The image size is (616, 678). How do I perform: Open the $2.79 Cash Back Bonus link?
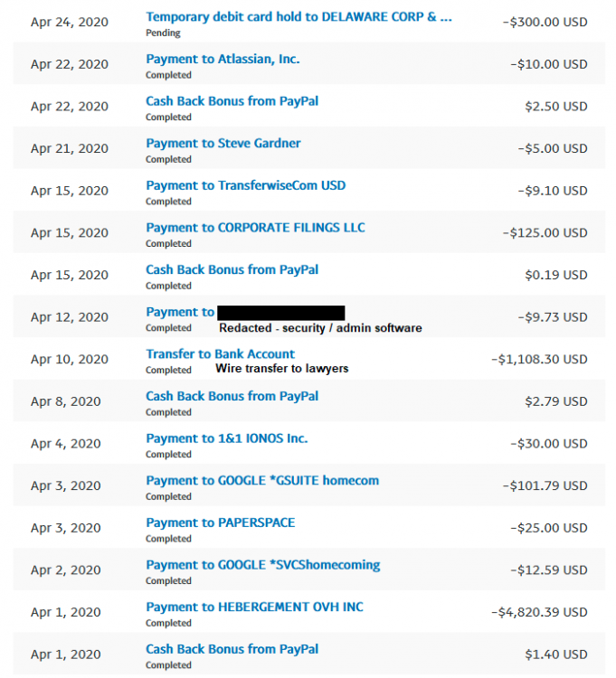(x=232, y=396)
